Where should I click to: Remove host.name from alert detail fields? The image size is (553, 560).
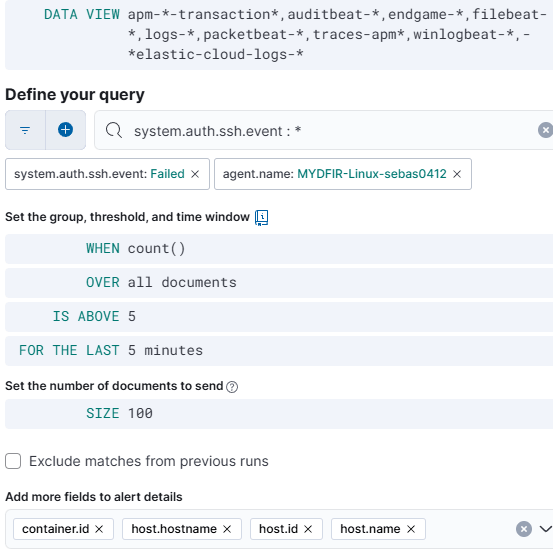[x=411, y=529]
